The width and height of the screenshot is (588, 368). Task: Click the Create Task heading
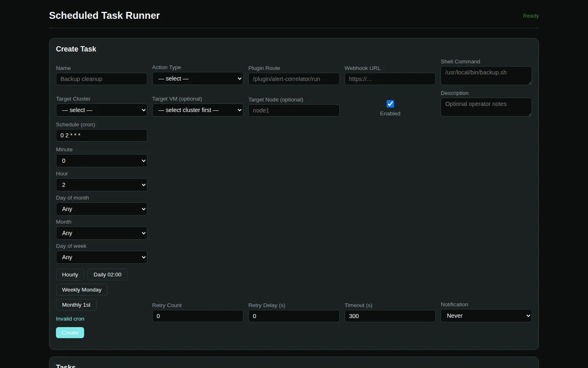pos(76,49)
